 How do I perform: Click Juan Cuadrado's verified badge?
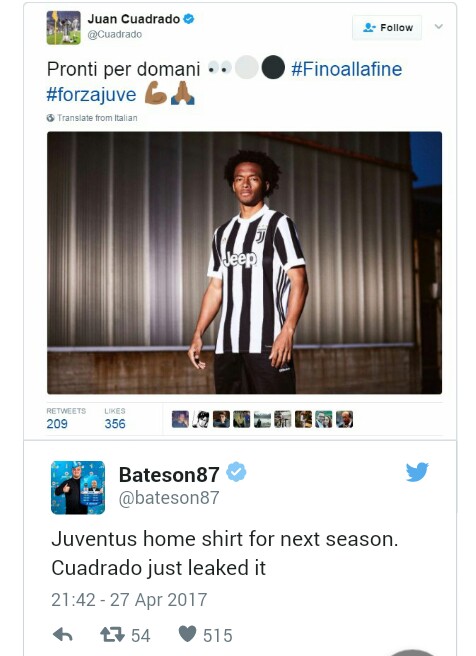click(x=189, y=19)
